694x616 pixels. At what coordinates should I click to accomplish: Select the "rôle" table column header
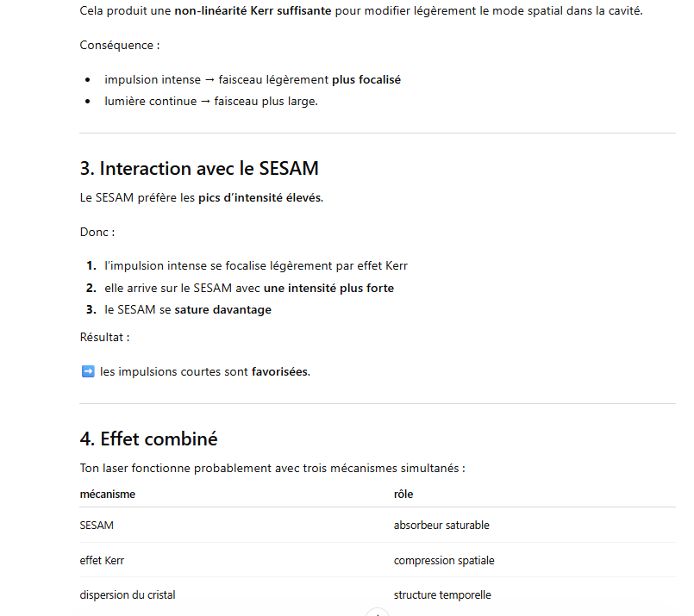coord(403,495)
